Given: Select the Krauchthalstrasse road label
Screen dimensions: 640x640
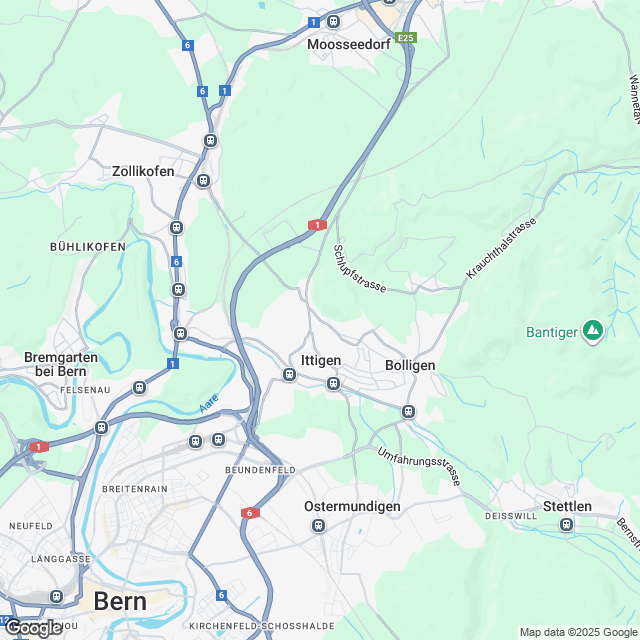Looking at the screenshot, I should [501, 248].
